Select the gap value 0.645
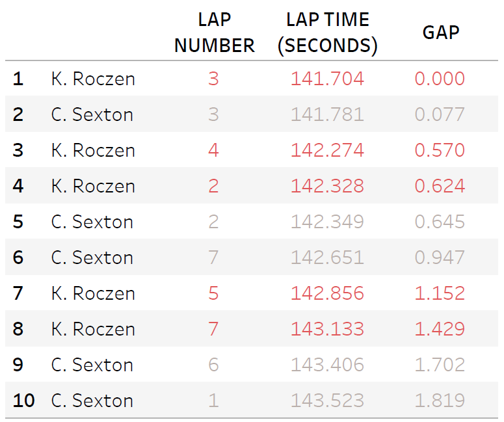504x422 pixels. click(x=440, y=222)
